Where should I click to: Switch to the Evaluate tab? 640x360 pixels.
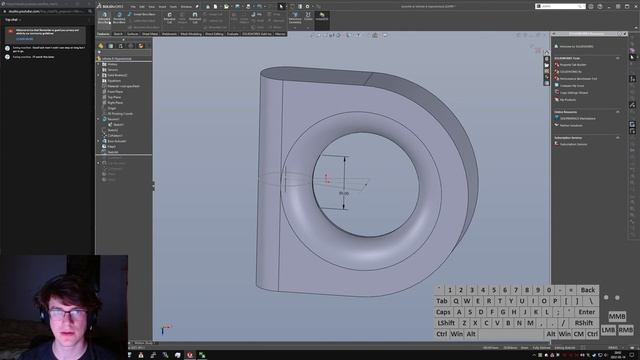233,34
